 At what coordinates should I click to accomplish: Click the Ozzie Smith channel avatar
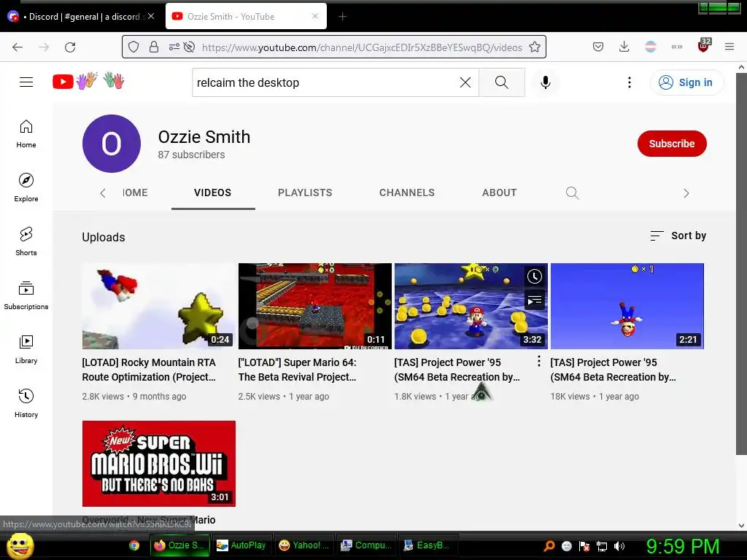tap(112, 144)
